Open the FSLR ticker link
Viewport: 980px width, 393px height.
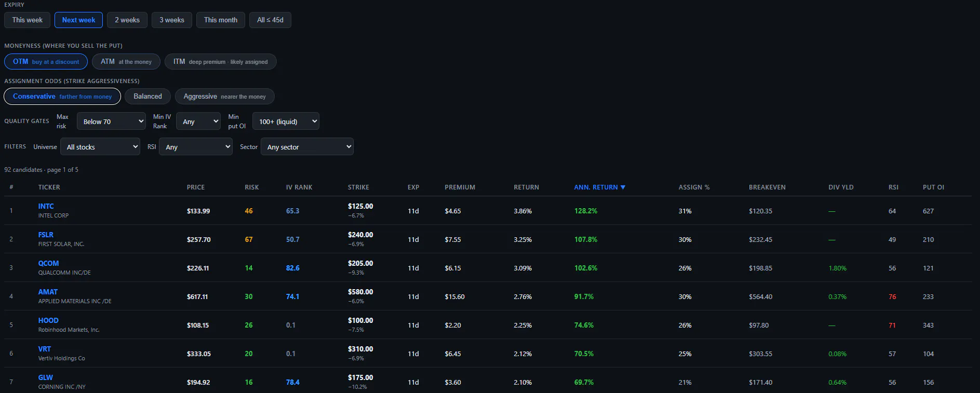(x=46, y=235)
